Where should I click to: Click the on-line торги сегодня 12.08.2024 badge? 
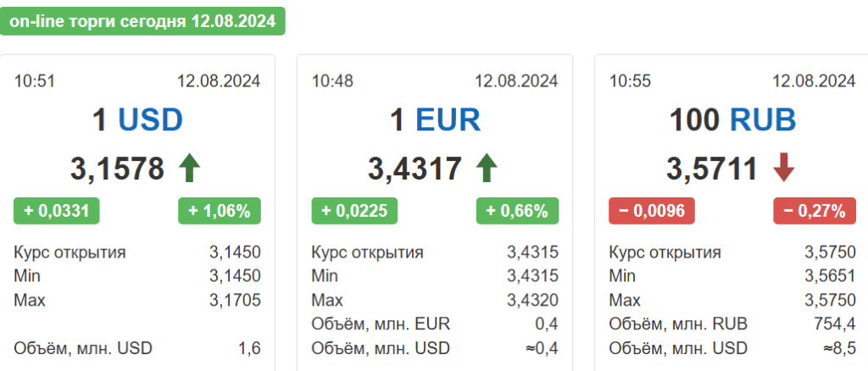tap(142, 21)
